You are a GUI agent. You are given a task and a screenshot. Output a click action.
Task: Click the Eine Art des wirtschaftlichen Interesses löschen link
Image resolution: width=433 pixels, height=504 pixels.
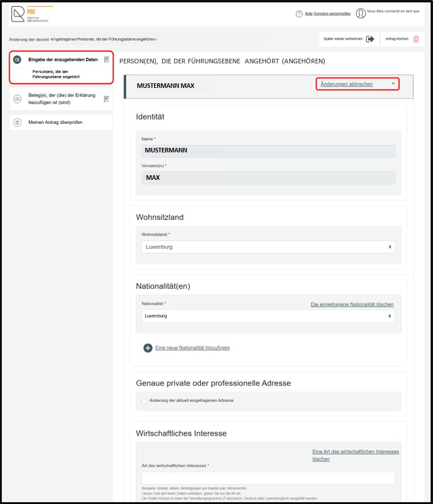coord(355,455)
